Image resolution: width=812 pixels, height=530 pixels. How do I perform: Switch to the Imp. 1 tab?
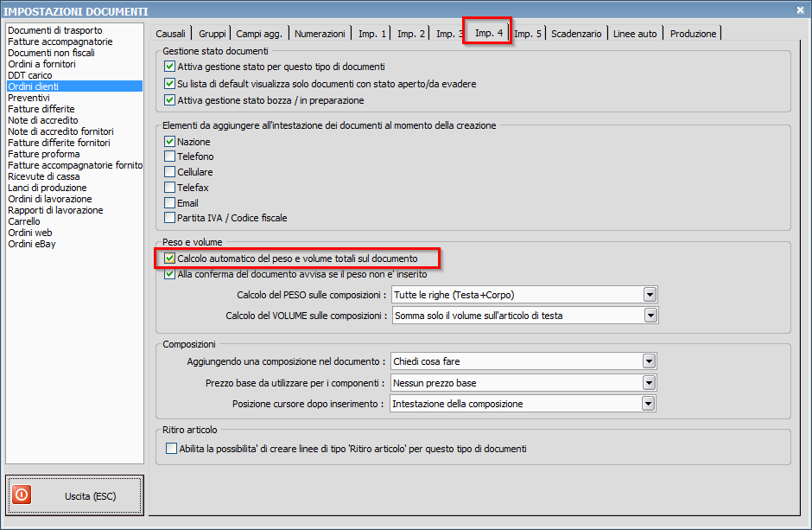pyautogui.click(x=372, y=34)
